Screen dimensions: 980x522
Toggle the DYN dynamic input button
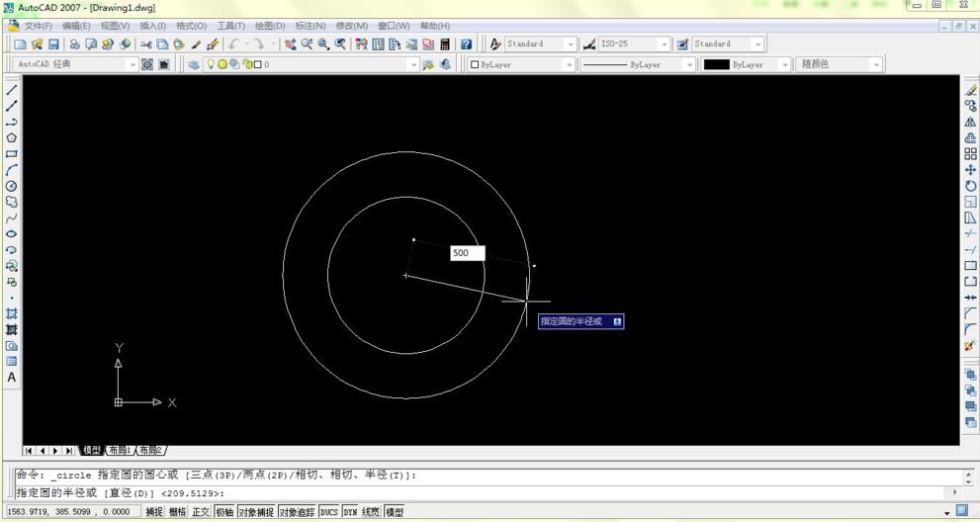[x=349, y=512]
